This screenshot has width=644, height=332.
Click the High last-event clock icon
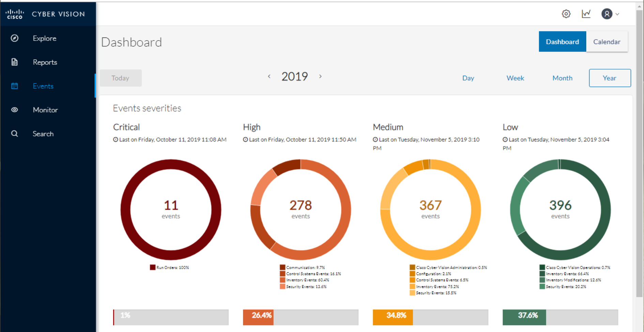[x=245, y=139]
